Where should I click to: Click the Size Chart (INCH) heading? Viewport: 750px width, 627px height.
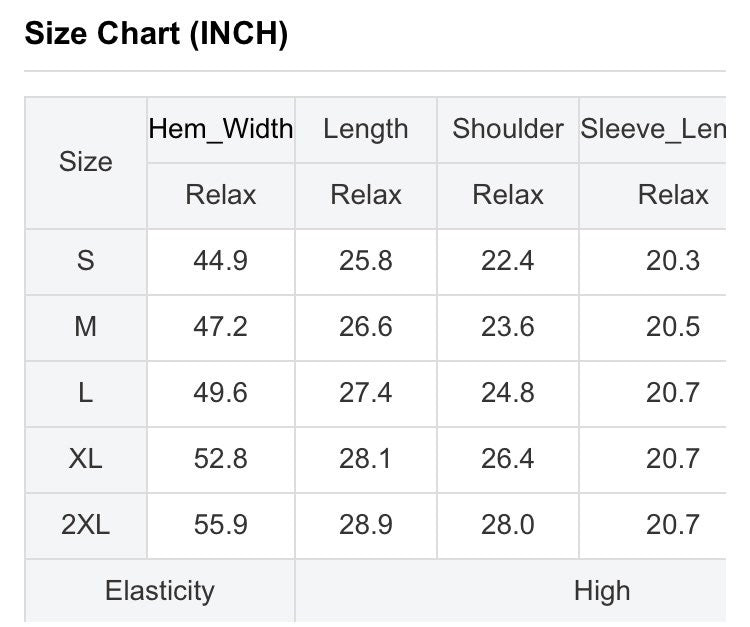click(x=156, y=33)
